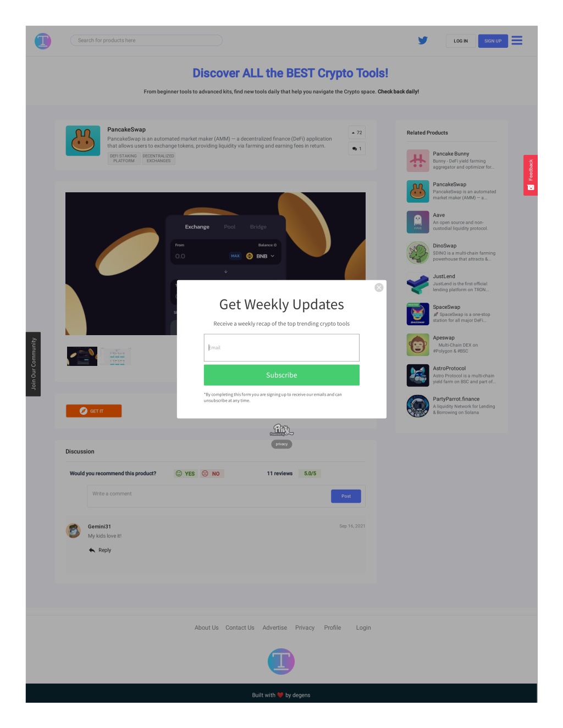This screenshot has width=563, height=728.
Task: Open the red Feedback side tab
Action: click(531, 175)
